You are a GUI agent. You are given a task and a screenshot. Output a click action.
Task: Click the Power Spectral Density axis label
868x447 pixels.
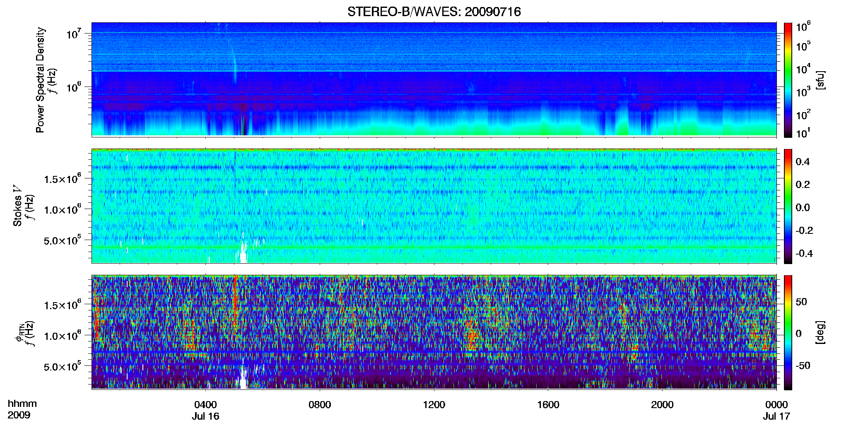40,80
